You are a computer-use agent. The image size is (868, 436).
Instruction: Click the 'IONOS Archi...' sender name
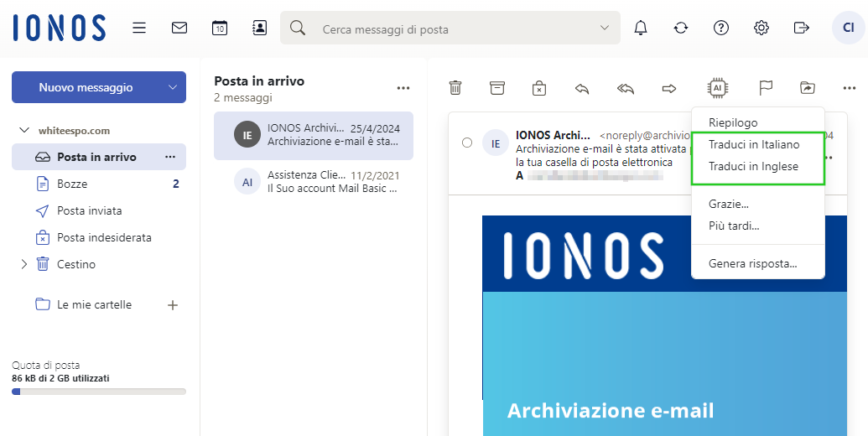pos(553,135)
